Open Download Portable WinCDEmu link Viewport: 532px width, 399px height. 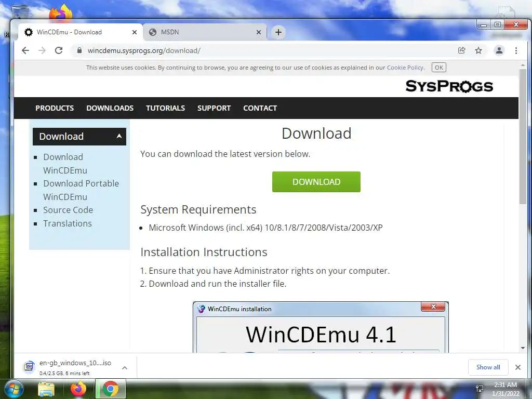click(81, 190)
